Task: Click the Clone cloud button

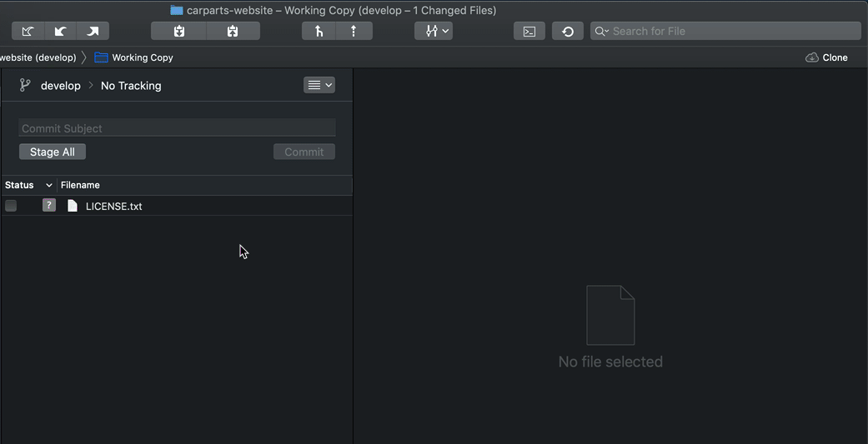Action: [826, 57]
